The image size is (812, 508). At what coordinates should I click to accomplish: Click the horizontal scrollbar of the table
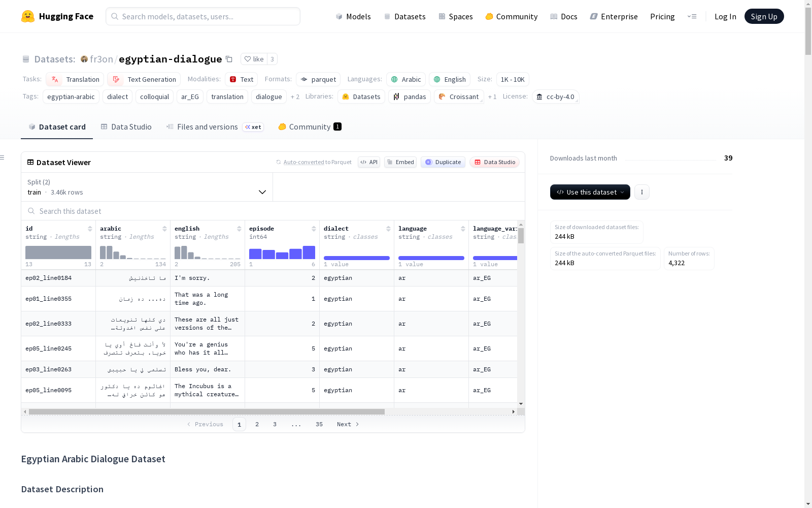(x=207, y=411)
